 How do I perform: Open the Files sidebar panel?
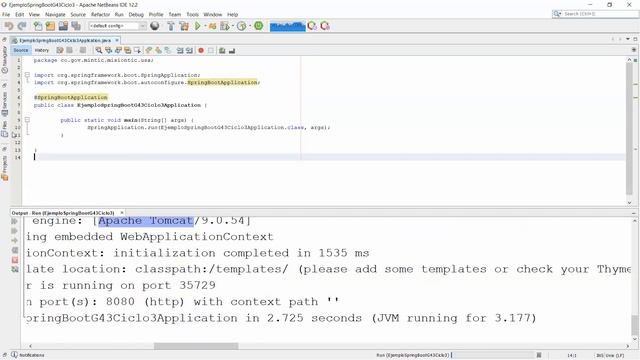4,129
